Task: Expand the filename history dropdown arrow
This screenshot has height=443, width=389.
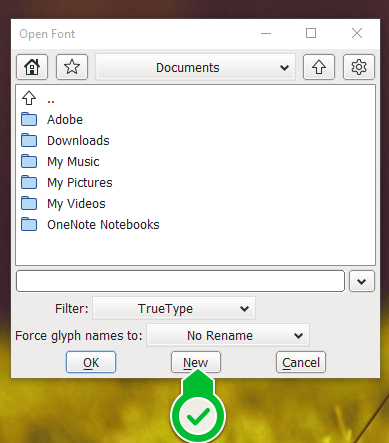Action: pyautogui.click(x=362, y=281)
